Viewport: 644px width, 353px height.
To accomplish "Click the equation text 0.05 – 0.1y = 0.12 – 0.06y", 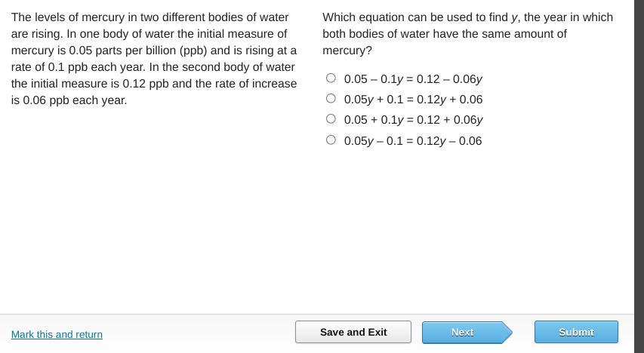I will tap(413, 79).
